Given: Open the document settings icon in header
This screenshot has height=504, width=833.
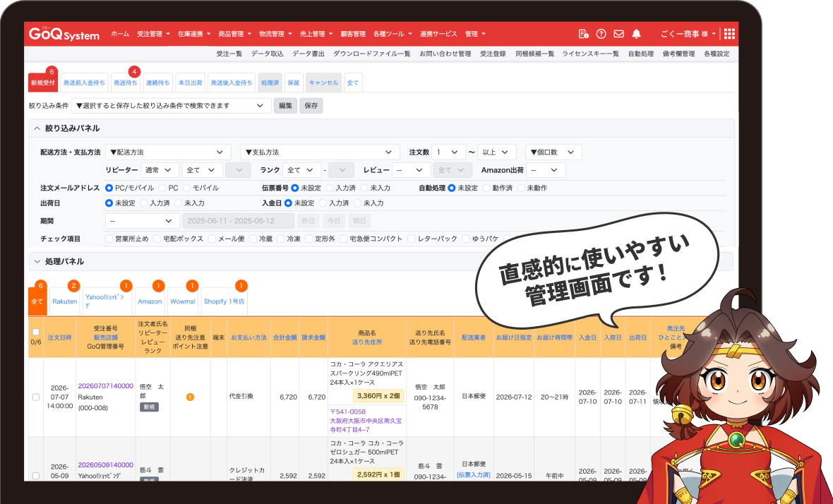Looking at the screenshot, I should point(583,34).
